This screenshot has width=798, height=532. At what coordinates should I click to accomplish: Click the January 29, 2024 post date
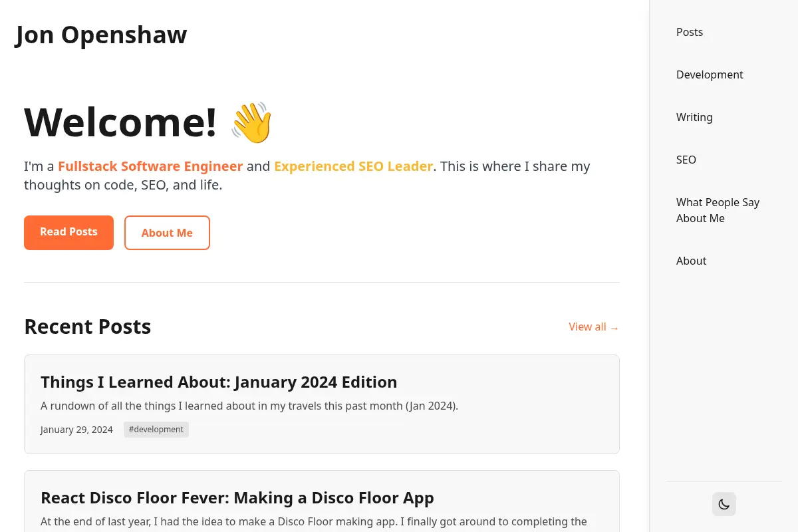tap(76, 430)
